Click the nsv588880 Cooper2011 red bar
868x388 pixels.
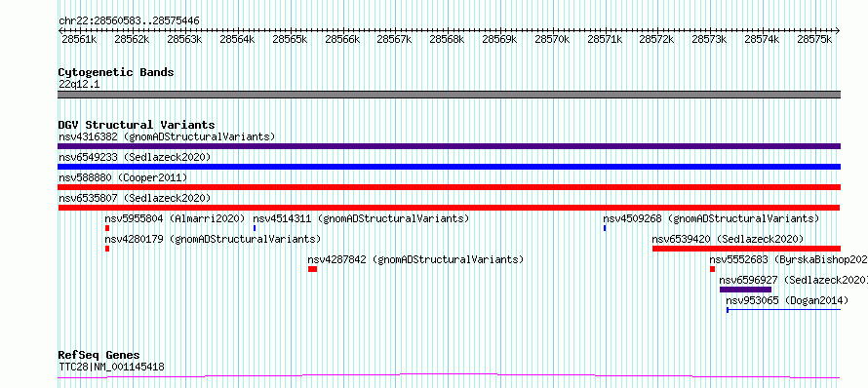click(449, 187)
